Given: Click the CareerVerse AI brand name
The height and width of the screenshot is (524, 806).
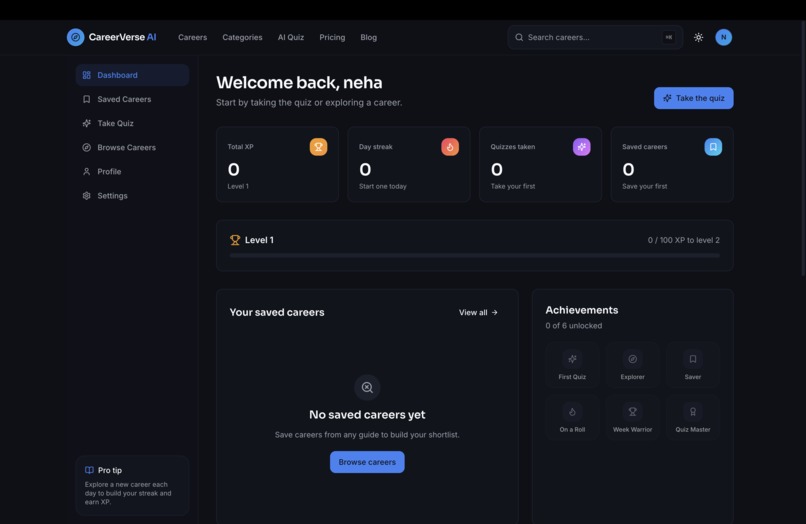Looking at the screenshot, I should (x=122, y=37).
